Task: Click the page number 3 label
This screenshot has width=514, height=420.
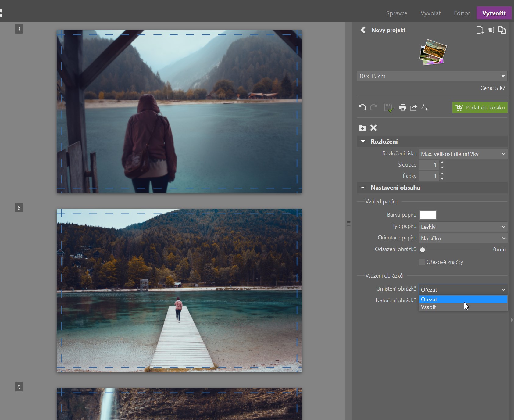Action: pos(19,29)
